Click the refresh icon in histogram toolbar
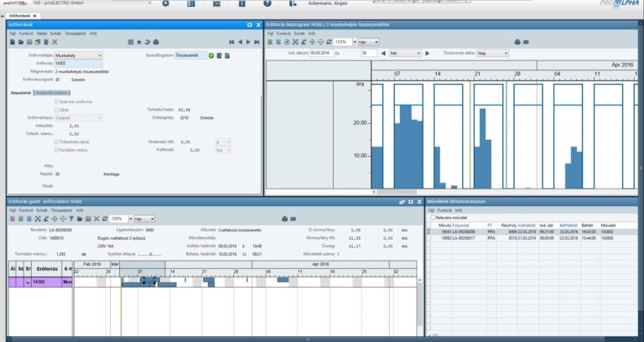The height and width of the screenshot is (342, 644). 327,41
